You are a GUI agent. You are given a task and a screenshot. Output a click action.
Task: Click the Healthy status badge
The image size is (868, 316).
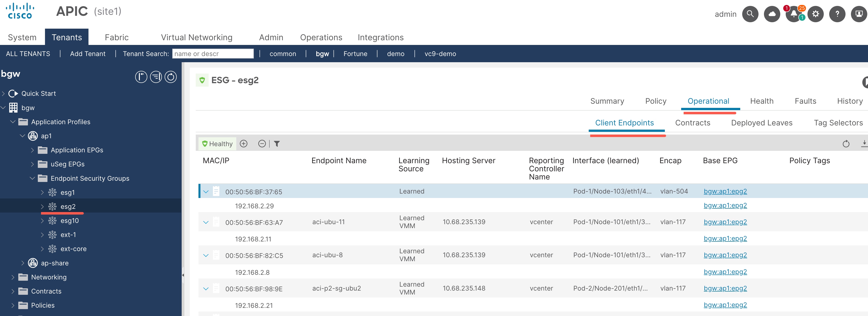(217, 144)
